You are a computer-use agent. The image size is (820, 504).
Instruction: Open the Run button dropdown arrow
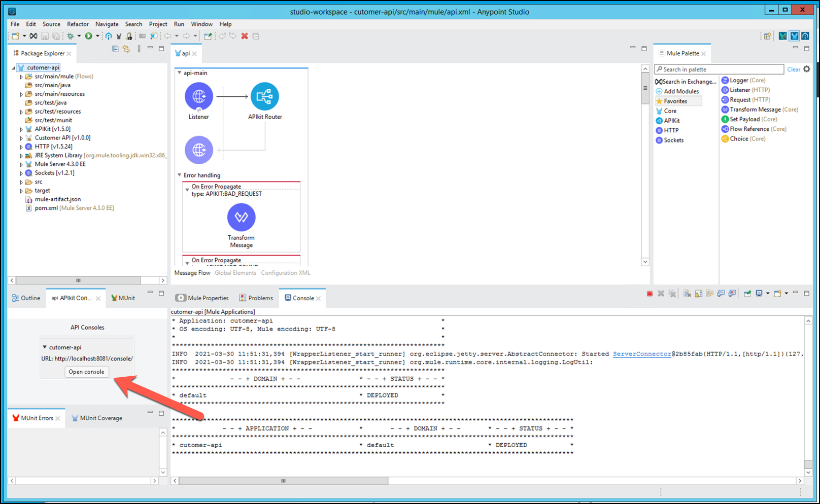pos(97,36)
